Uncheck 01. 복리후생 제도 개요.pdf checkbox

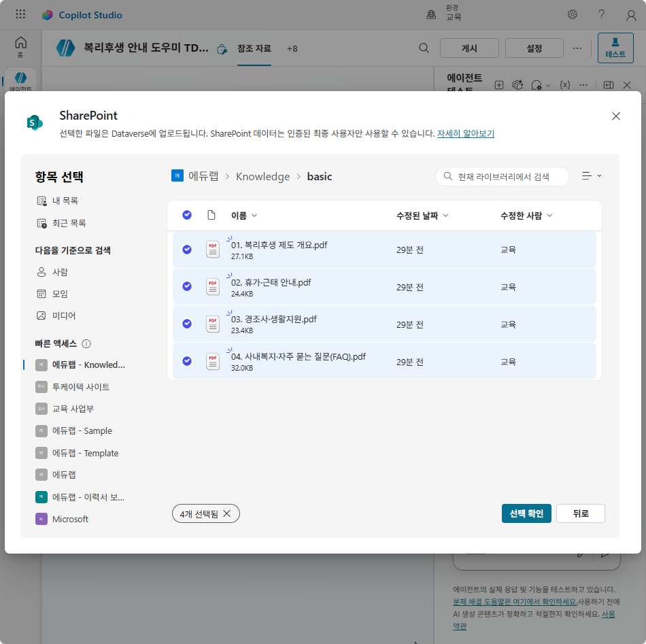(187, 250)
